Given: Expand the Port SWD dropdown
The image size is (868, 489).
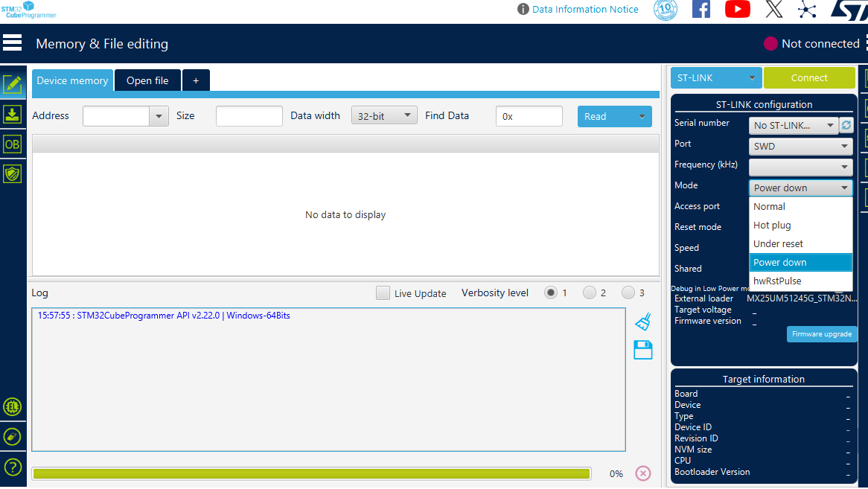Looking at the screenshot, I should coord(800,146).
